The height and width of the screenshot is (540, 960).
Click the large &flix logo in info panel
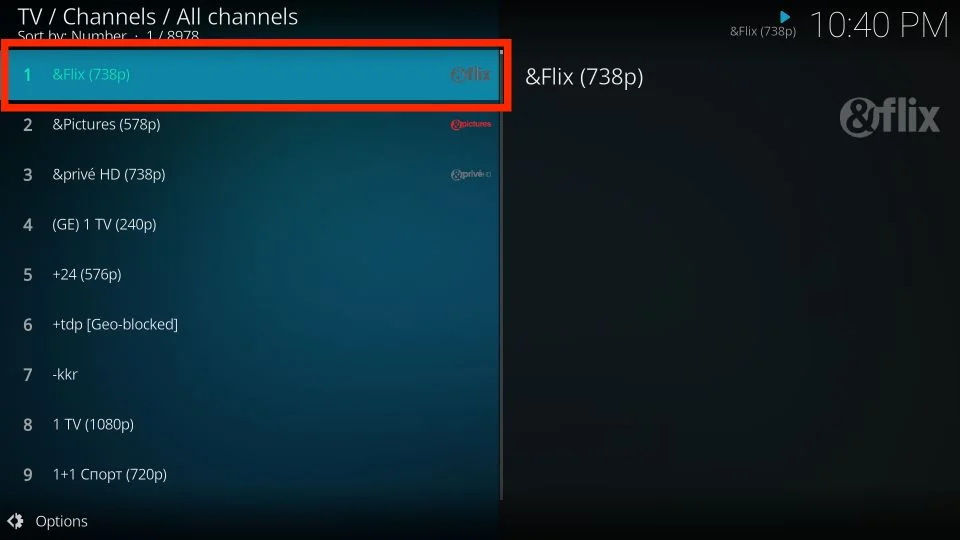click(889, 117)
